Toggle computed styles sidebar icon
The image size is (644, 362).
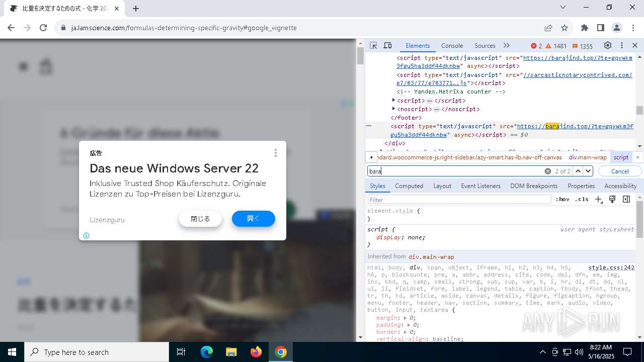click(626, 200)
